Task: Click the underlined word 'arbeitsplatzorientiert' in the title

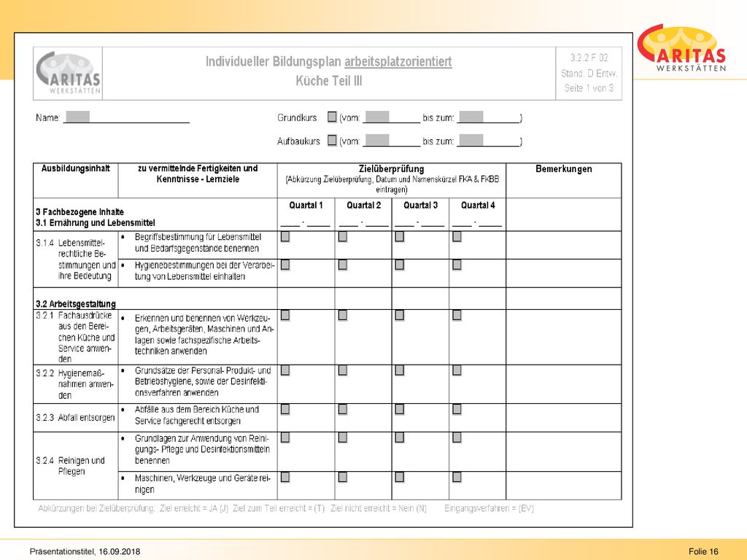Action: [x=398, y=62]
